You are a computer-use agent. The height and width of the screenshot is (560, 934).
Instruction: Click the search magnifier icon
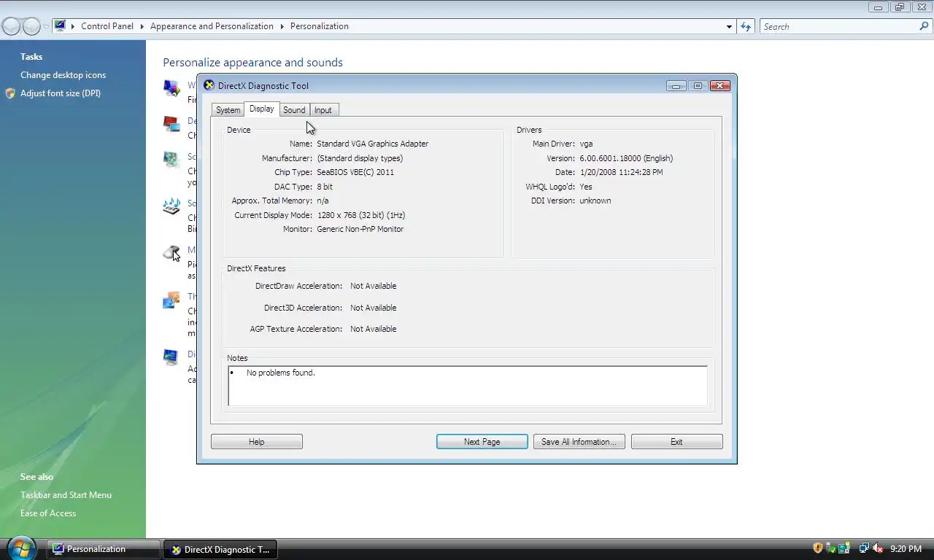[x=924, y=26]
